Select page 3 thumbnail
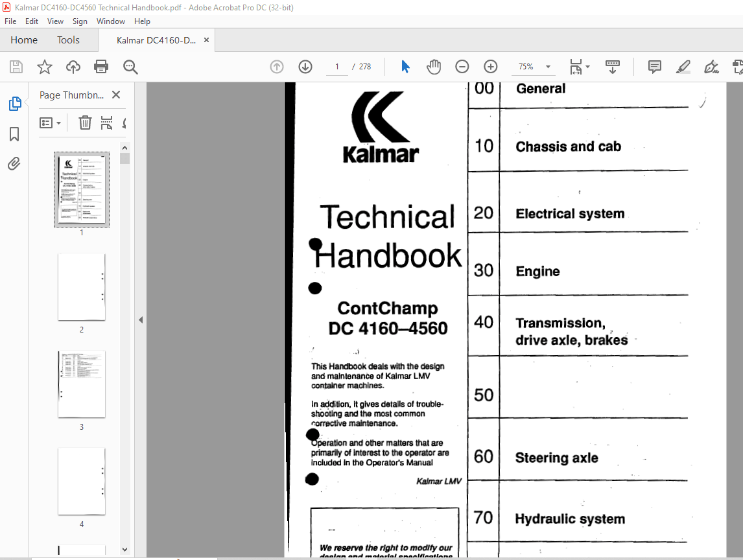 pos(81,384)
